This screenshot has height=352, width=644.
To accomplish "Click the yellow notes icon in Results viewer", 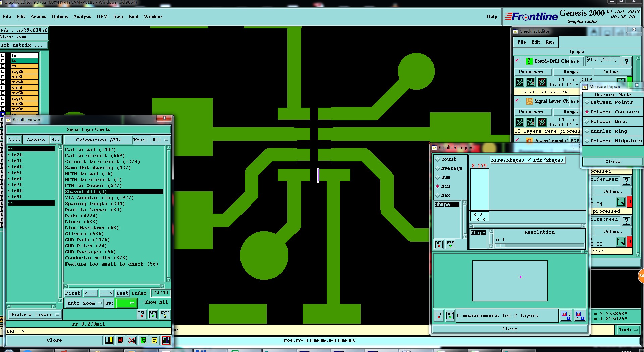I will click(x=154, y=340).
